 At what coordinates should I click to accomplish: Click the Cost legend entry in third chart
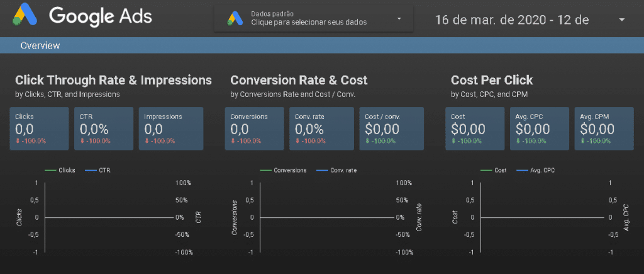(x=493, y=170)
